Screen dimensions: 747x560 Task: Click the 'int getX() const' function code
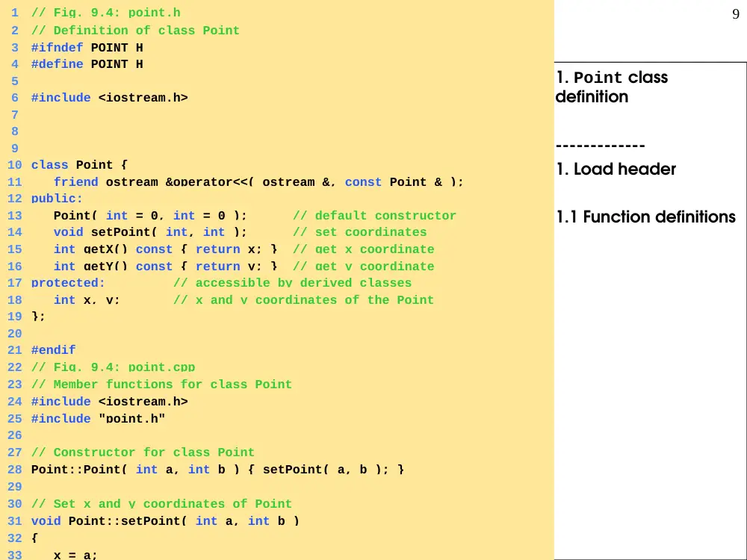pyautogui.click(x=165, y=249)
